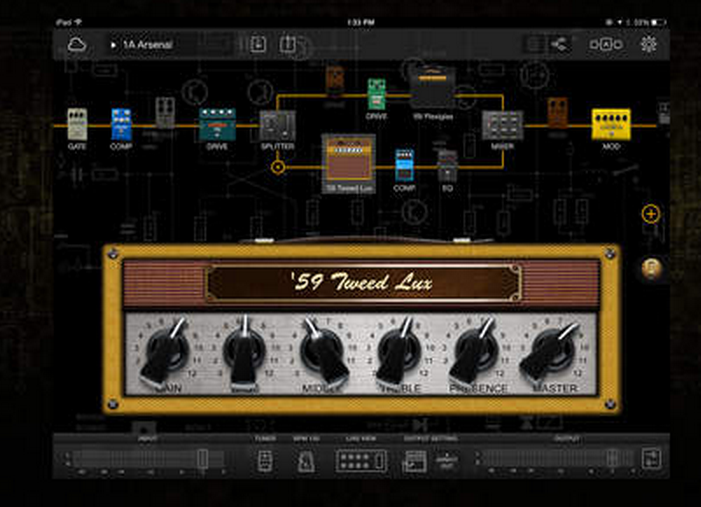
Task: Select the blue COMP pedal on the lower path
Action: coord(405,165)
